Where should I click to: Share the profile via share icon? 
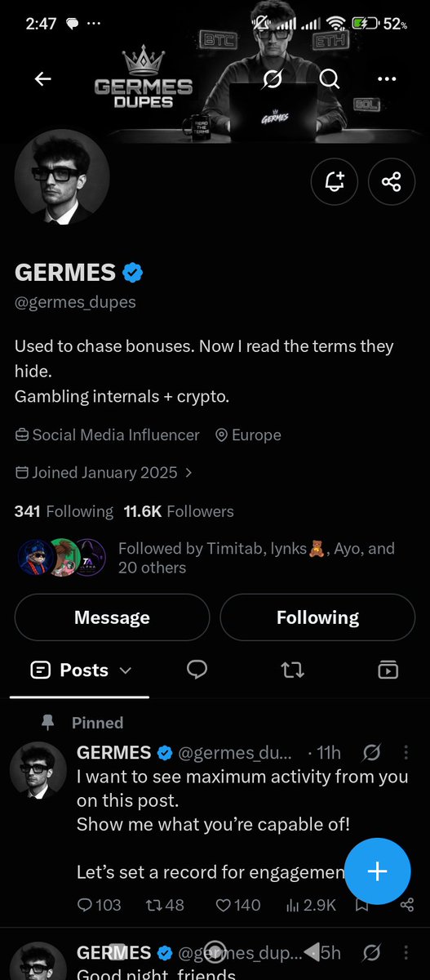point(392,182)
